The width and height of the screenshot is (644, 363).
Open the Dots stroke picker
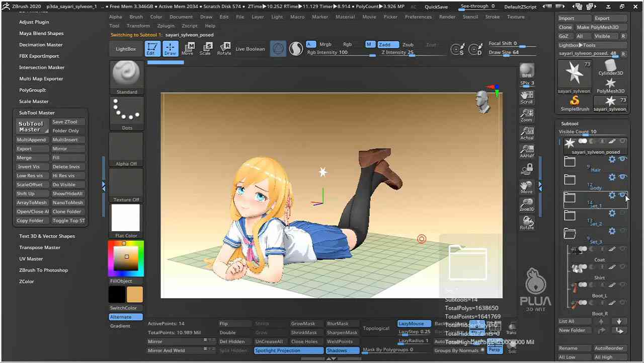126,114
